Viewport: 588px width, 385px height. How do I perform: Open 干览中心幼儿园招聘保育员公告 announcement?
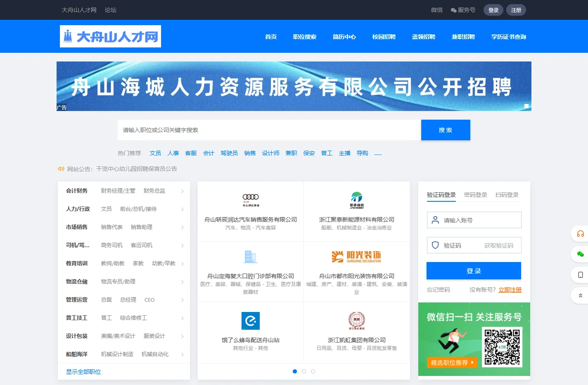click(x=137, y=169)
